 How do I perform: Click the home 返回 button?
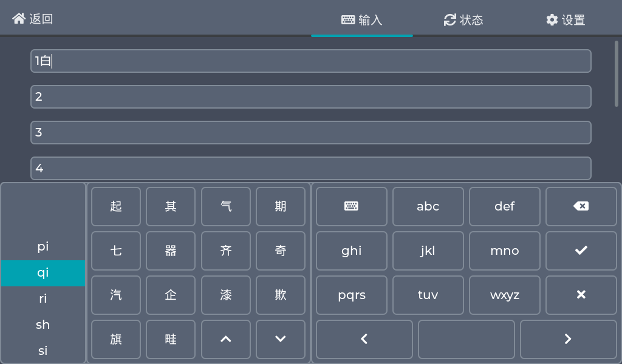click(x=33, y=19)
